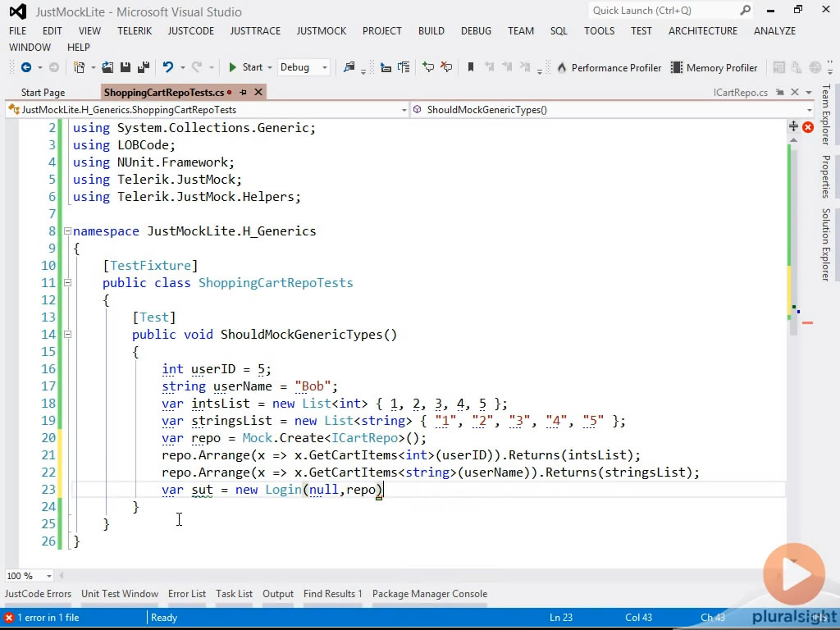Click the Quick Launch search magnifier
The height and width of the screenshot is (630, 840).
tap(745, 10)
